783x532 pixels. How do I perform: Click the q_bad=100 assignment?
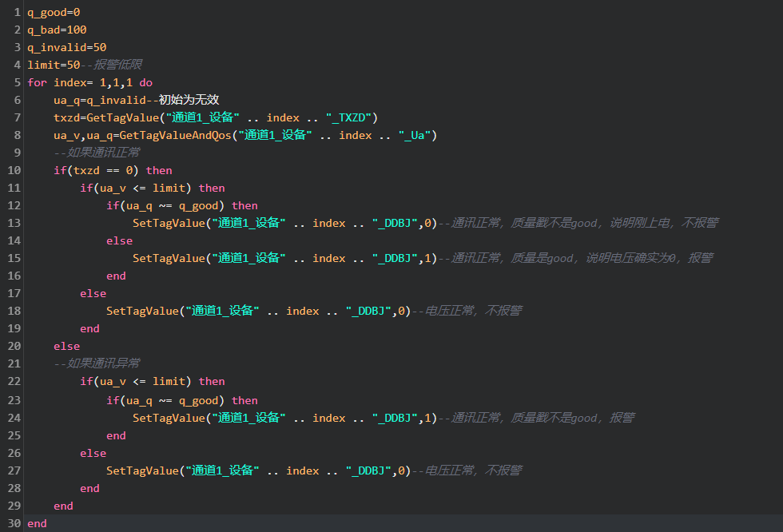pyautogui.click(x=57, y=30)
